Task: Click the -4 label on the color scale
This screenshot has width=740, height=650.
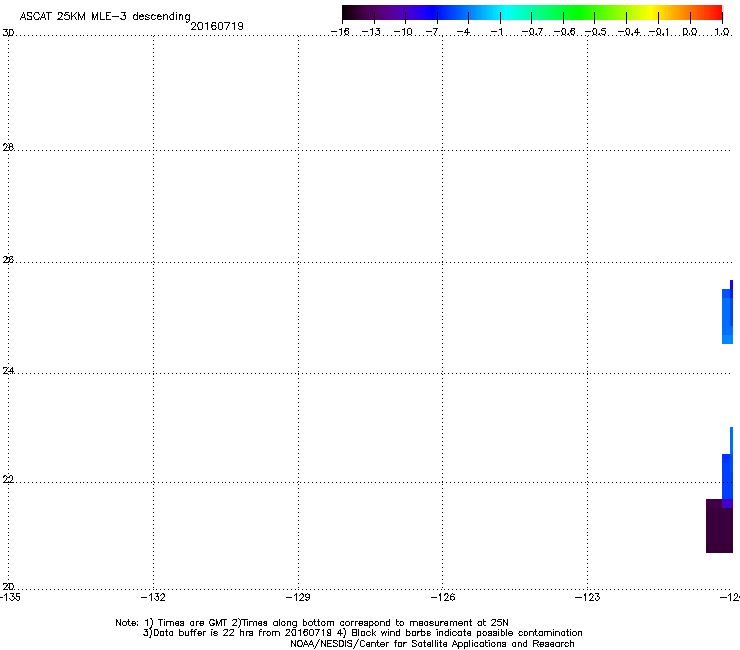Action: [464, 32]
